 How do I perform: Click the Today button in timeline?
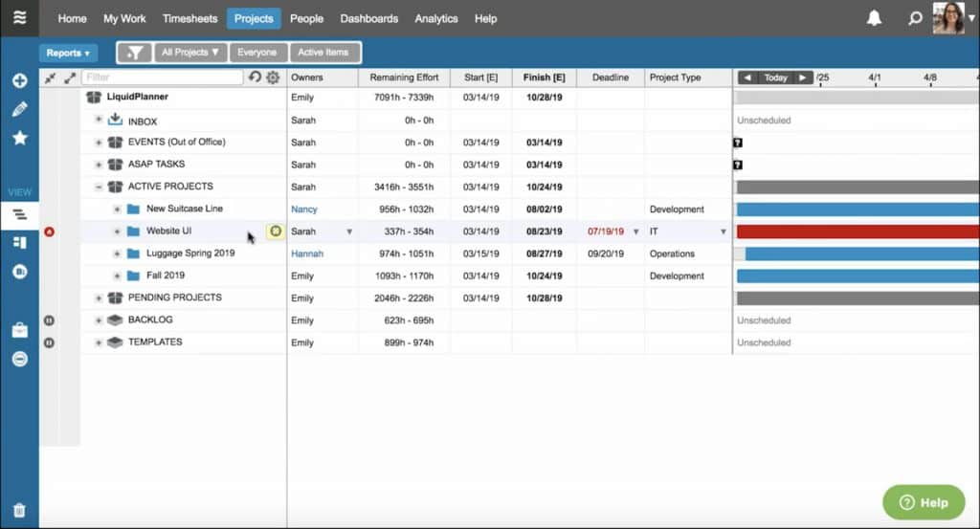click(x=775, y=77)
